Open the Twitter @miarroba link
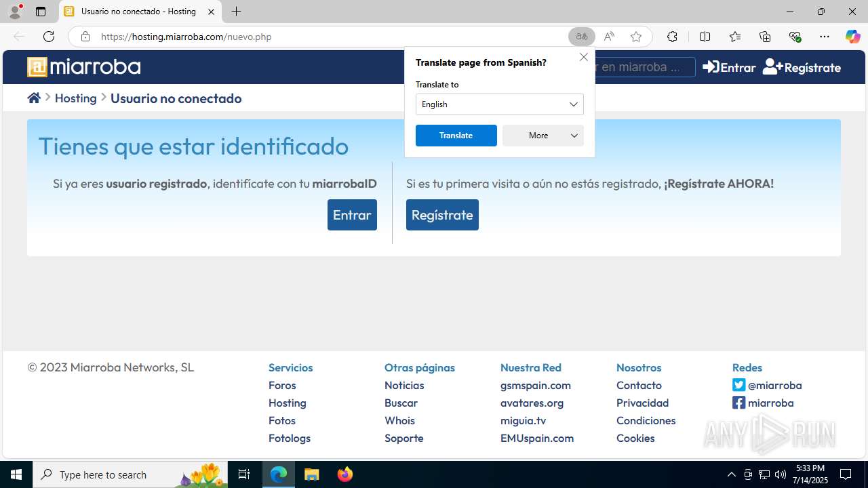 767,385
